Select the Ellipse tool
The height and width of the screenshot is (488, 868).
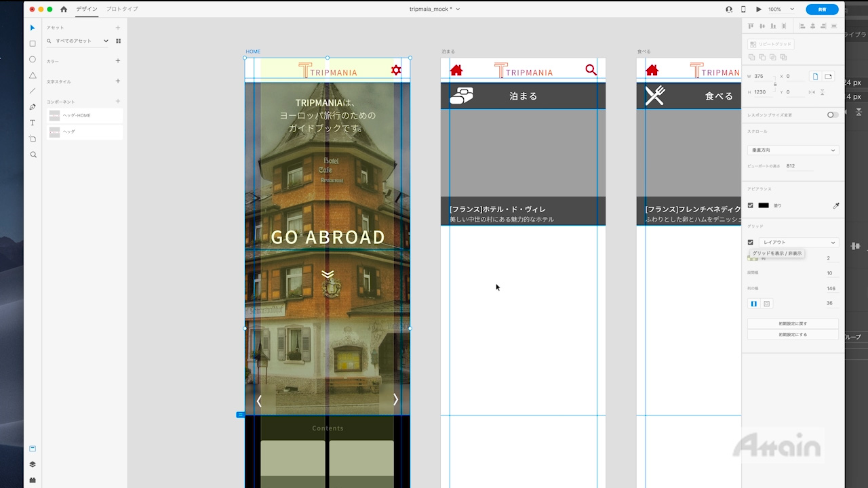33,60
